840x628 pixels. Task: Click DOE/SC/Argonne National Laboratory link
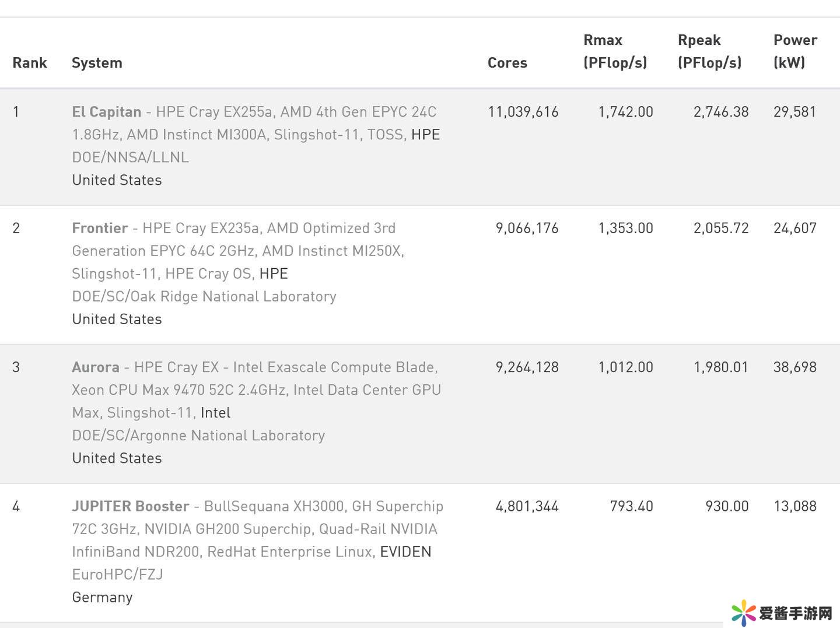(198, 436)
